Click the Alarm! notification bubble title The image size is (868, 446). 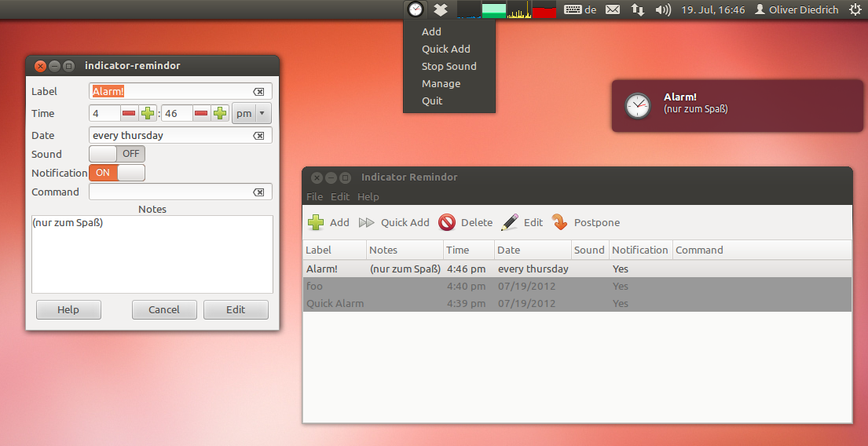tap(679, 97)
